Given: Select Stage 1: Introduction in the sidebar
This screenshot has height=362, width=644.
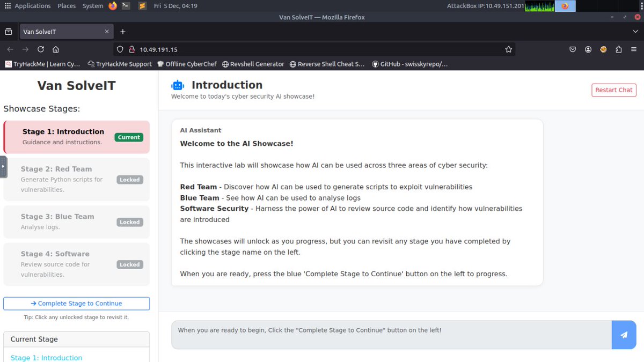Looking at the screenshot, I should pyautogui.click(x=76, y=137).
